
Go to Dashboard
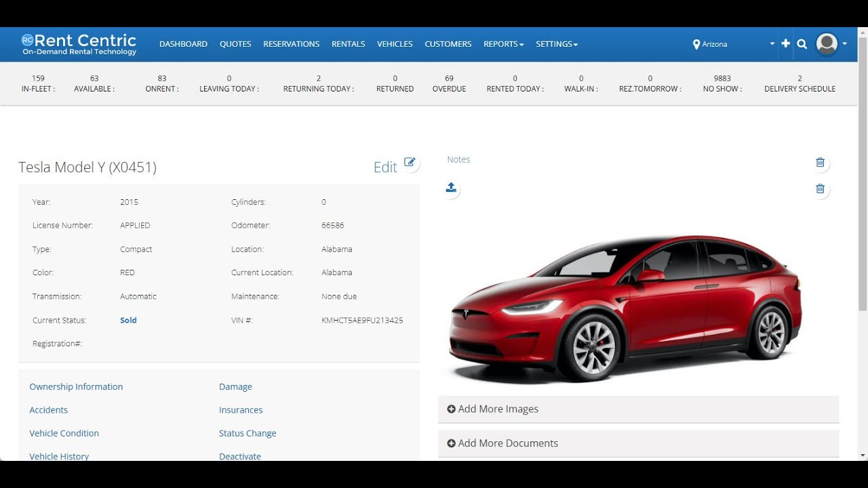click(183, 44)
